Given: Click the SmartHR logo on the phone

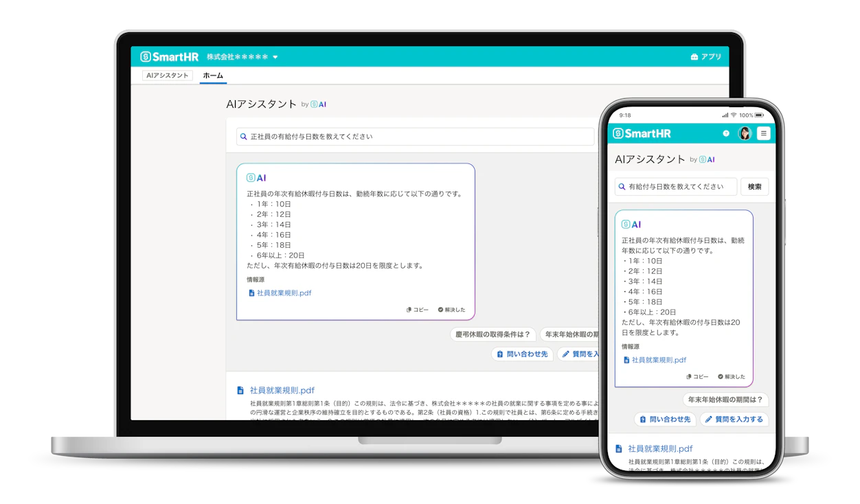Looking at the screenshot, I should point(642,133).
